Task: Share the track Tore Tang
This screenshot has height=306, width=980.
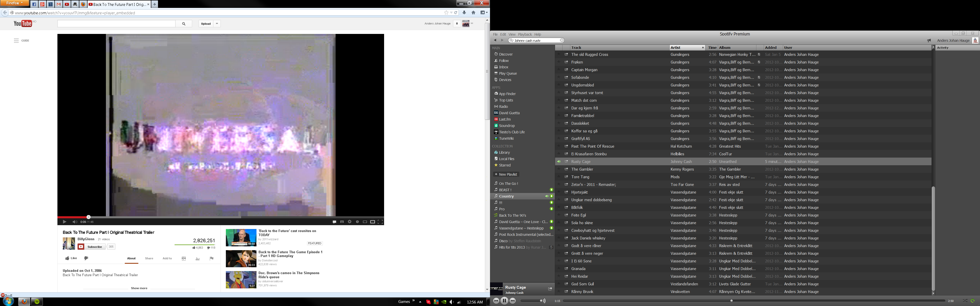Action: (566, 177)
